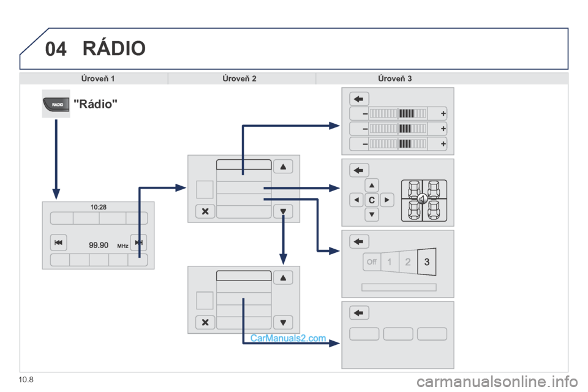Click back arrow on bottom Úroveň 3 screen
This screenshot has width=588, height=392.
359,313
